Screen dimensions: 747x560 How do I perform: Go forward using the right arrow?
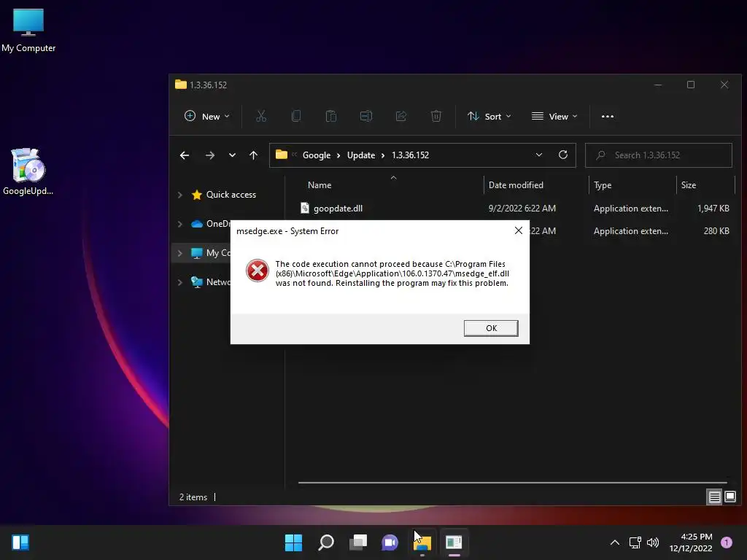[x=209, y=155]
